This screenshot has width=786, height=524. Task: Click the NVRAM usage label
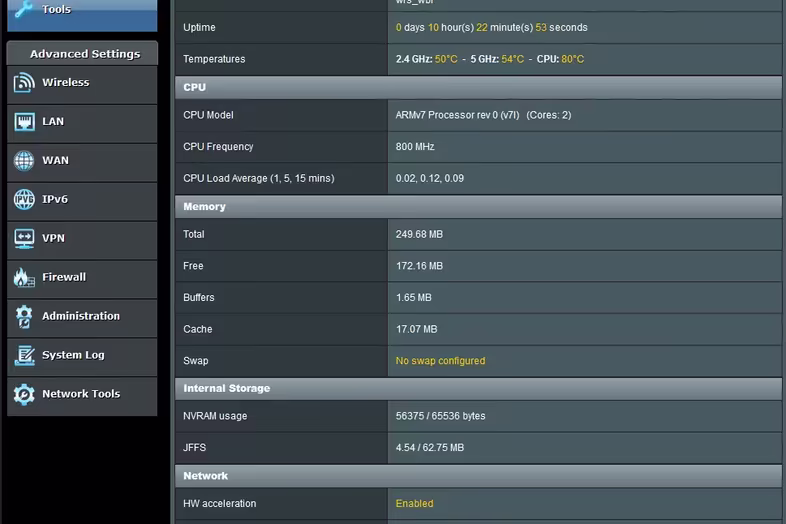pos(215,416)
